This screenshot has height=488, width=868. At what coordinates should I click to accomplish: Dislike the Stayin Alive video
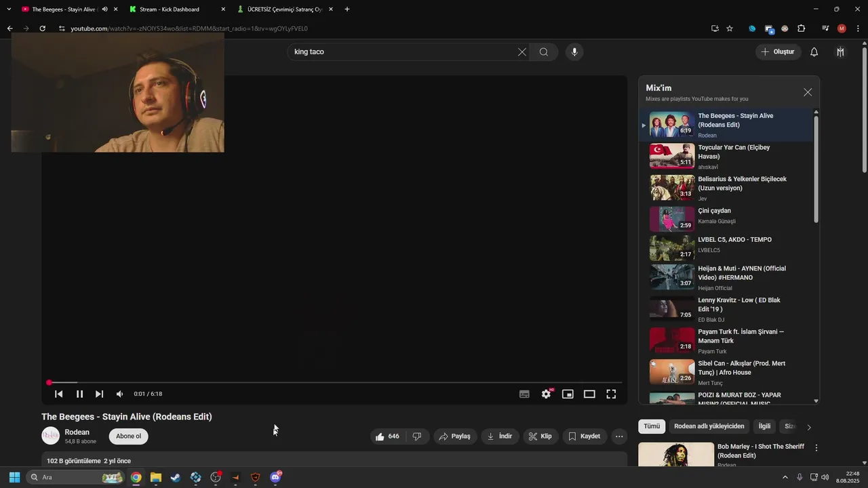[x=417, y=436]
